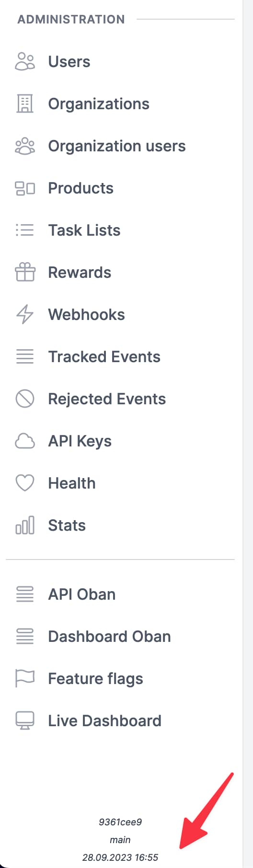The image size is (253, 868).
Task: Click the Organizations building icon
Action: tap(25, 104)
